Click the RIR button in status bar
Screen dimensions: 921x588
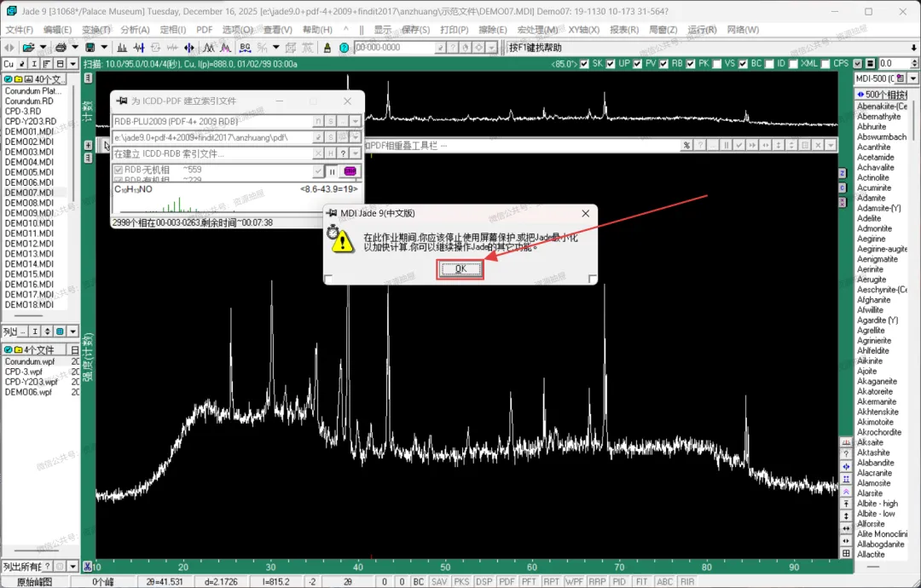pyautogui.click(x=687, y=581)
